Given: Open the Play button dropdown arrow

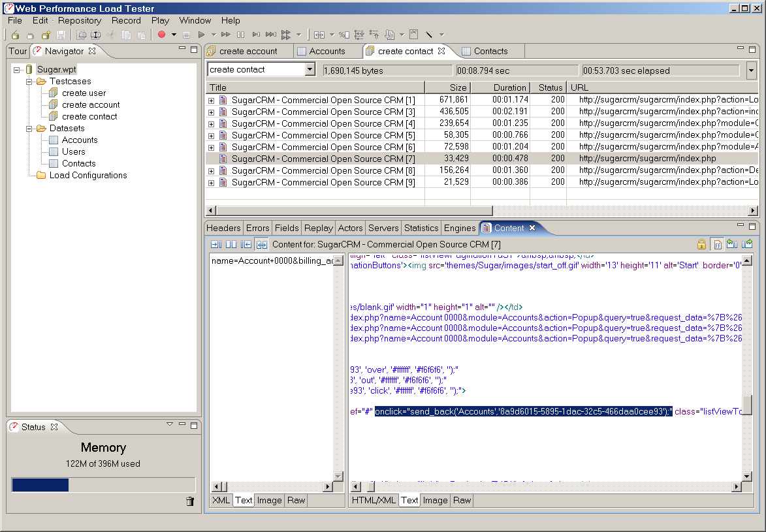Looking at the screenshot, I should pos(214,35).
